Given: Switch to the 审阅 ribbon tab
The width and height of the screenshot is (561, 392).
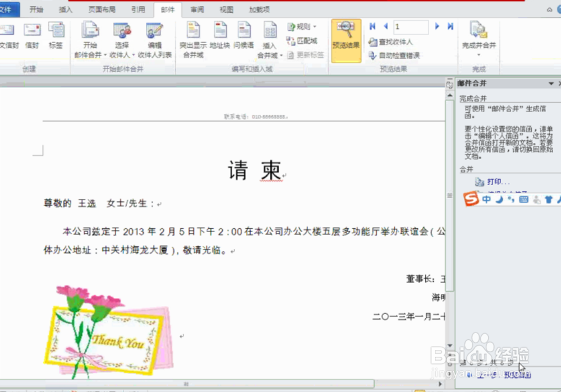Looking at the screenshot, I should pos(197,8).
